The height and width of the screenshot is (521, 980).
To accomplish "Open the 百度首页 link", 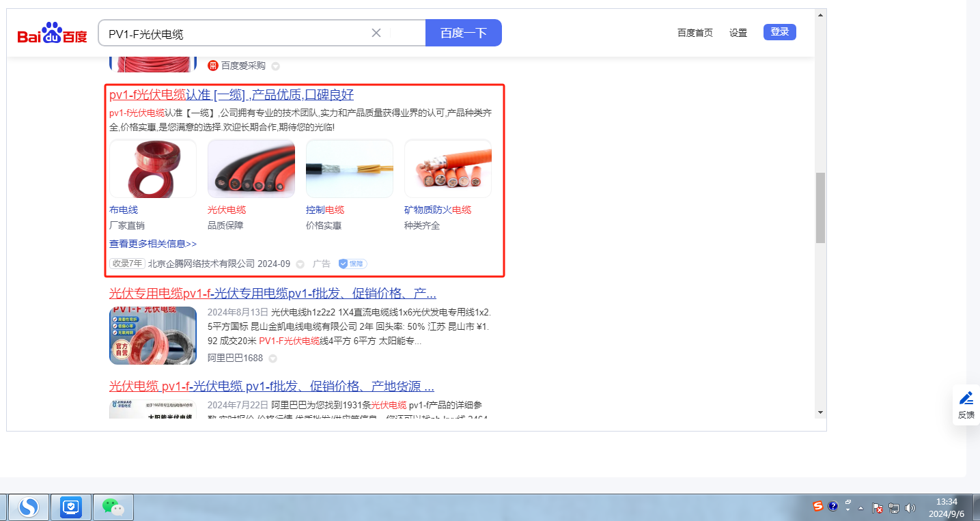I will [695, 33].
